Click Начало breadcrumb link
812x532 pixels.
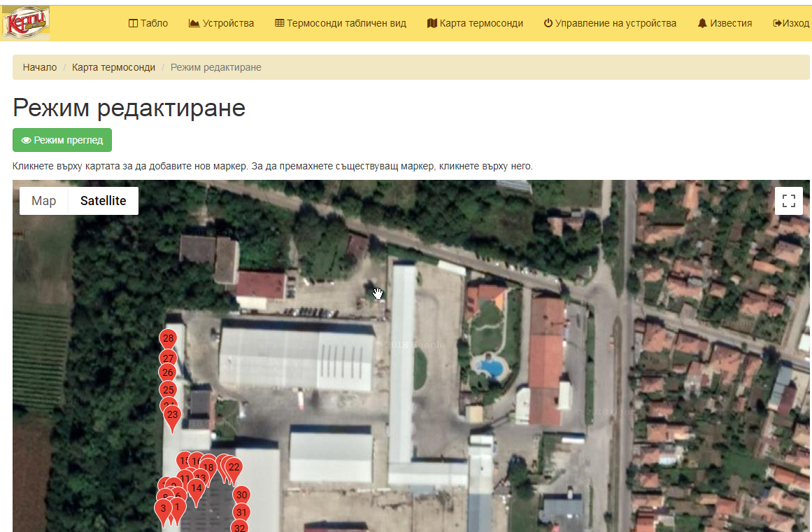click(x=39, y=67)
